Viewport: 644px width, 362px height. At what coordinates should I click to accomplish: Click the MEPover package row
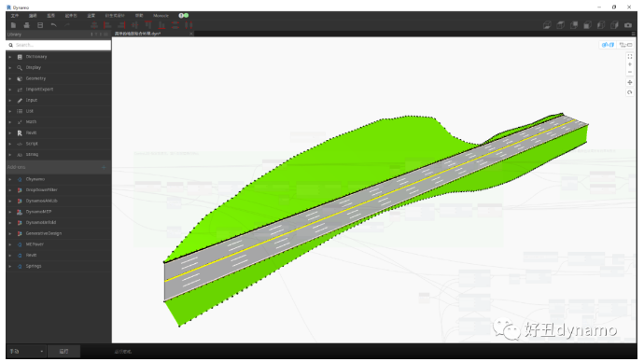pyautogui.click(x=59, y=244)
